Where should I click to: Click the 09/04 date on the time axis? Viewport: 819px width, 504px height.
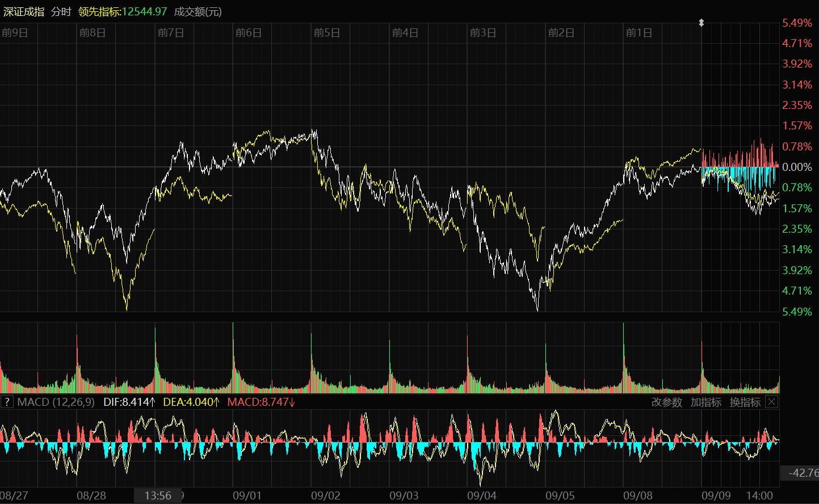[x=481, y=495]
